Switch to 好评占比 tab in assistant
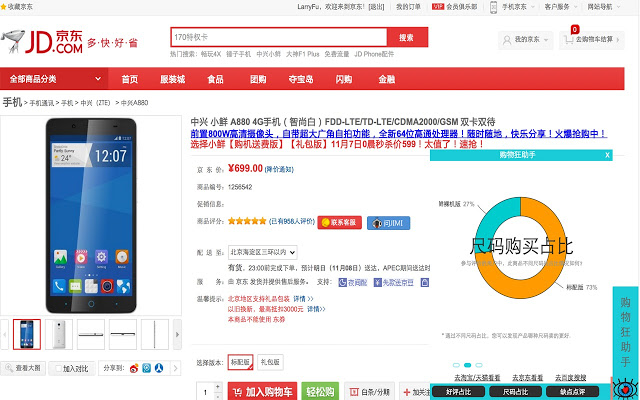 [x=458, y=392]
